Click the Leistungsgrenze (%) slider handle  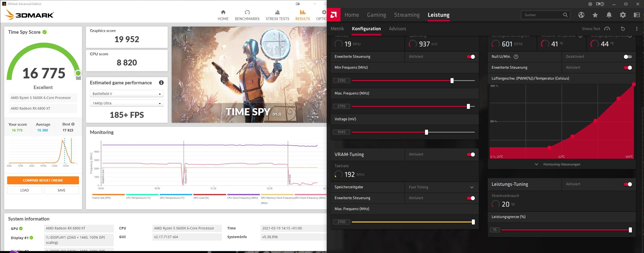click(630, 230)
